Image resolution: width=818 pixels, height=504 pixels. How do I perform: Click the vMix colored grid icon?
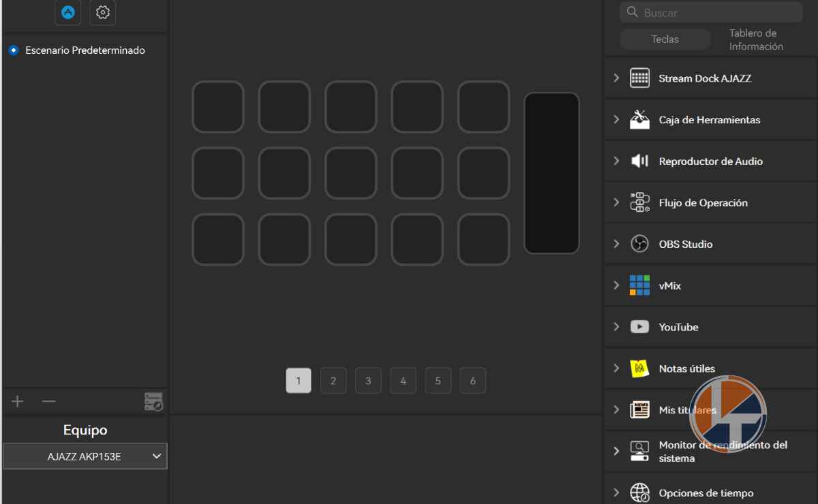click(639, 285)
